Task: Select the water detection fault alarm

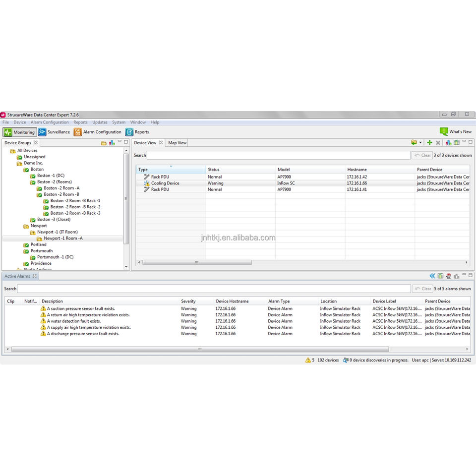Action: point(238,321)
